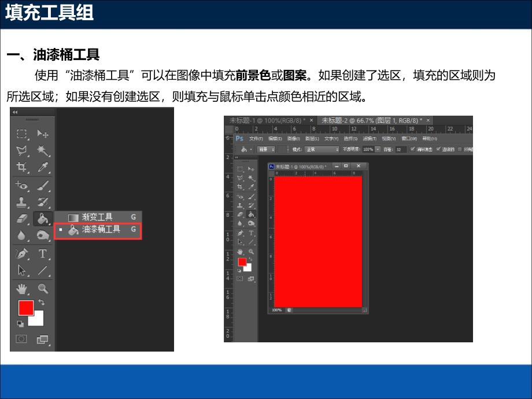The image size is (532, 399).
Task: Select the Crop tool in the enlarged left toolbox
Action: 22,168
